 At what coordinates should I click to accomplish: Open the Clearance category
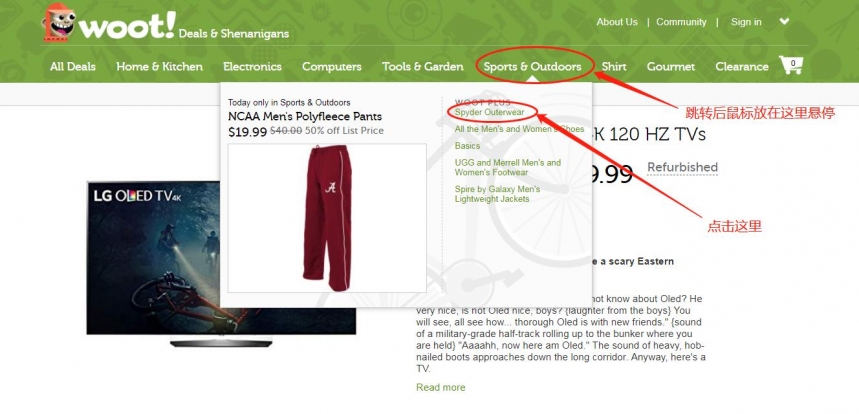(x=742, y=67)
